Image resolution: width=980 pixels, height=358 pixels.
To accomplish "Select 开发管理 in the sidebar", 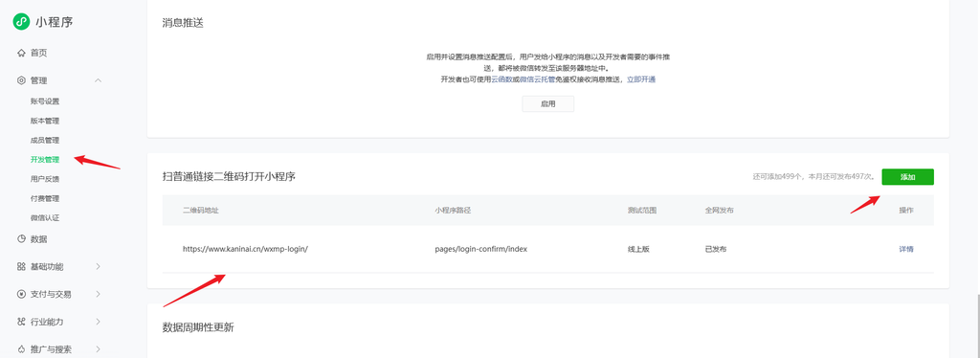I will click(x=45, y=159).
